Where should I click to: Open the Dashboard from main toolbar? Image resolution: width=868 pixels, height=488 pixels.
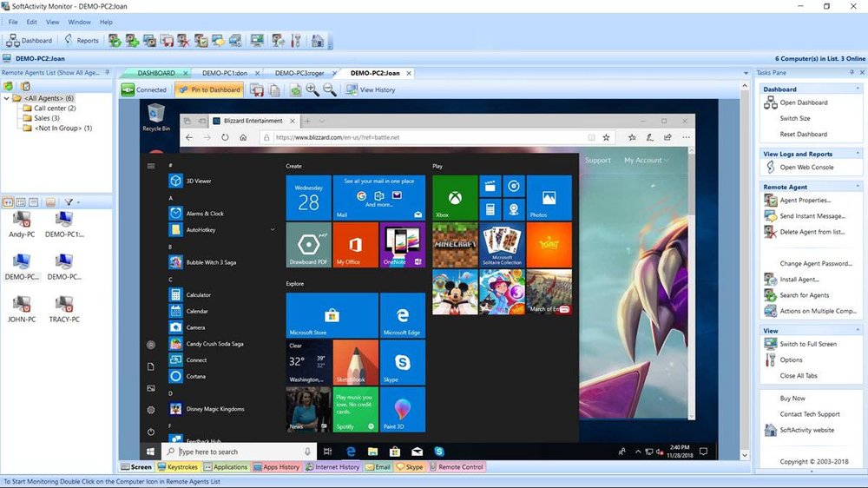pyautogui.click(x=30, y=41)
